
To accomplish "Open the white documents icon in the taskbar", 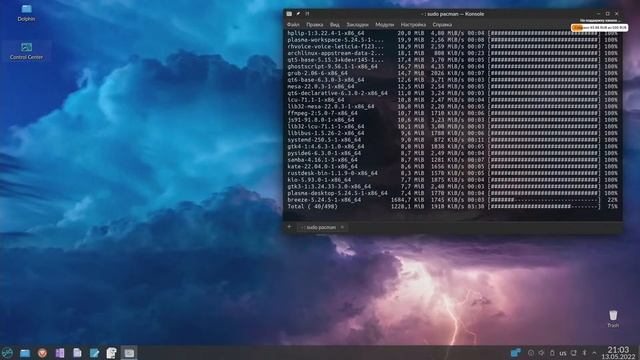I will pos(111,353).
